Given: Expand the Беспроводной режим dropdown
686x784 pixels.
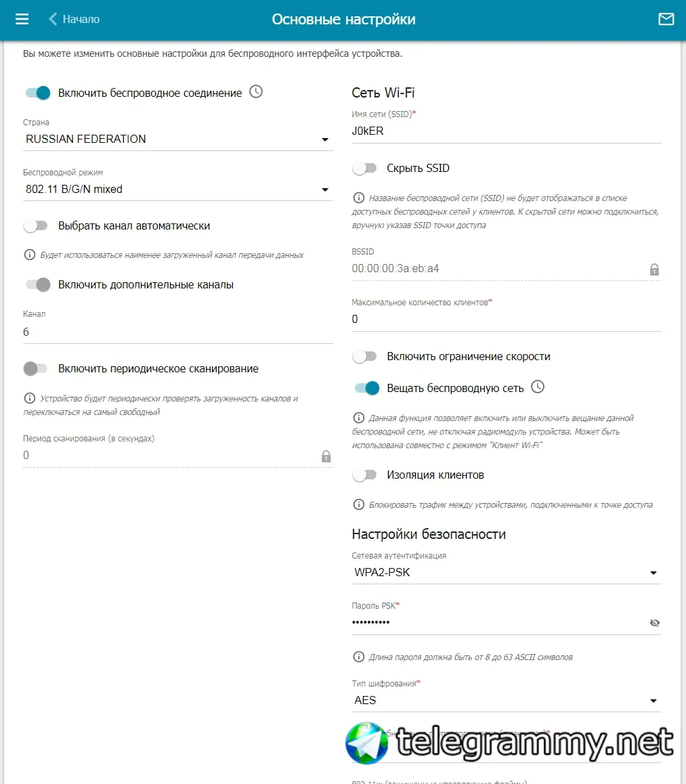Looking at the screenshot, I should (178, 190).
